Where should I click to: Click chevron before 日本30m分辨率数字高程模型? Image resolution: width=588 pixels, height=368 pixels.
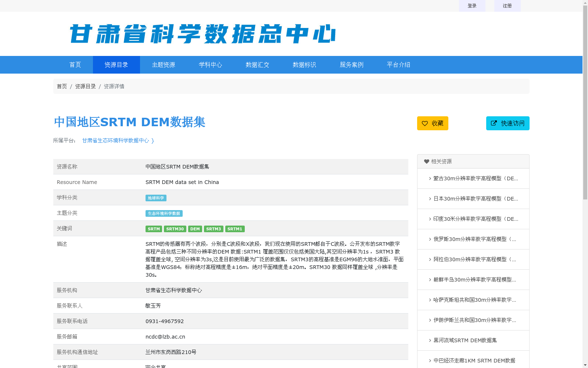(x=430, y=199)
